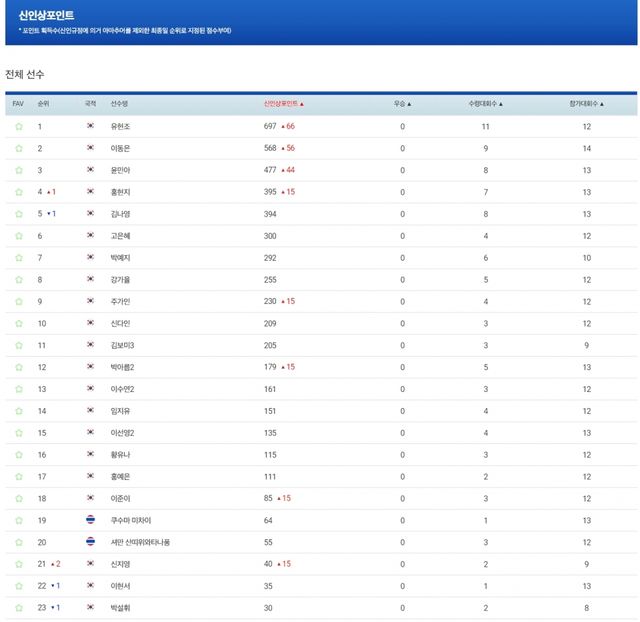
Task: Sort table by 우승 column
Action: [402, 103]
